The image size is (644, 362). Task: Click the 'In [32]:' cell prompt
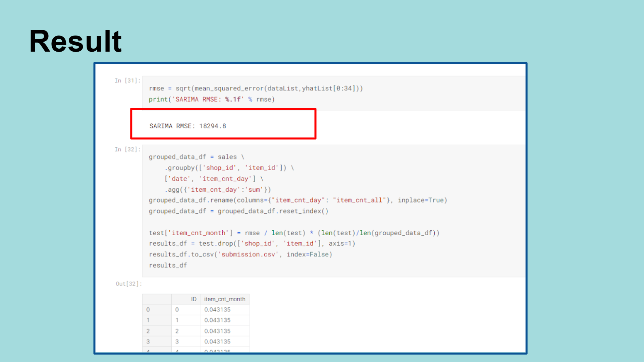tap(127, 149)
